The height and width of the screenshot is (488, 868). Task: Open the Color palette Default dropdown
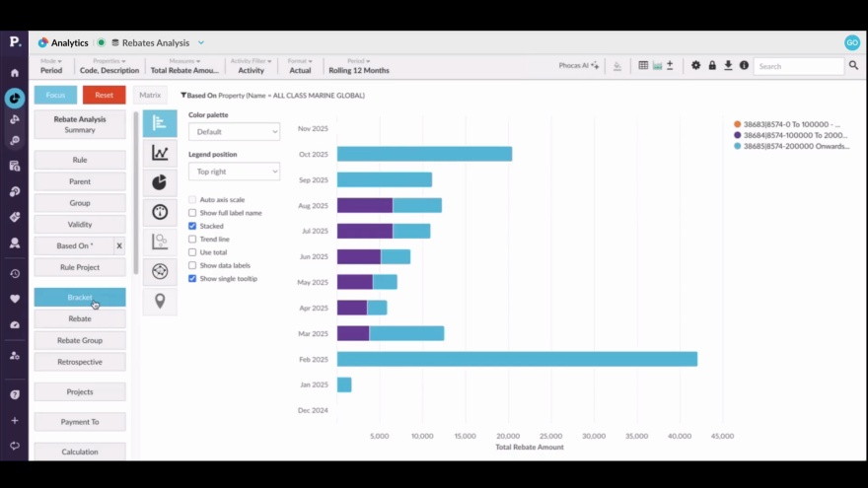[234, 132]
